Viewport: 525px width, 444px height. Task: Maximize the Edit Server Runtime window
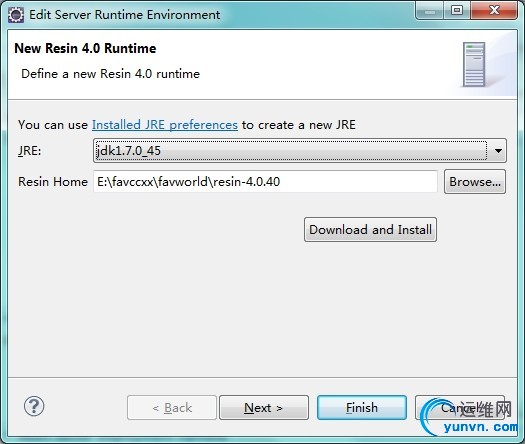(x=457, y=10)
